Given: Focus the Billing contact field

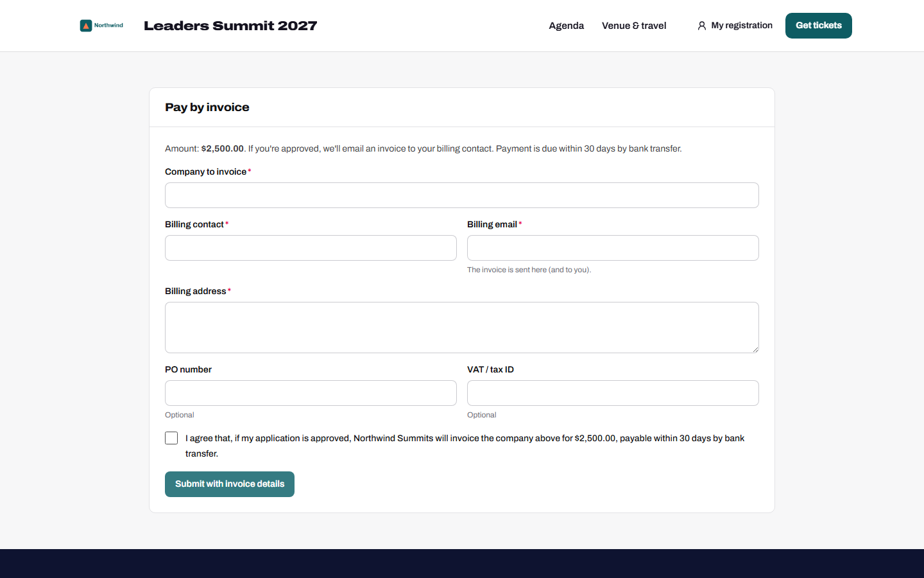Looking at the screenshot, I should pos(311,248).
